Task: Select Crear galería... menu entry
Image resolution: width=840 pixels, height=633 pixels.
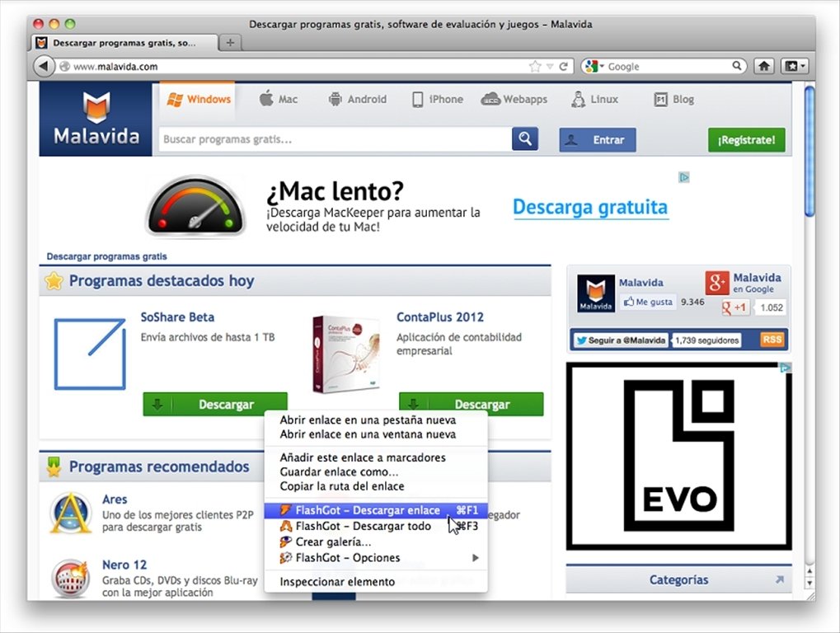Action: [x=376, y=542]
